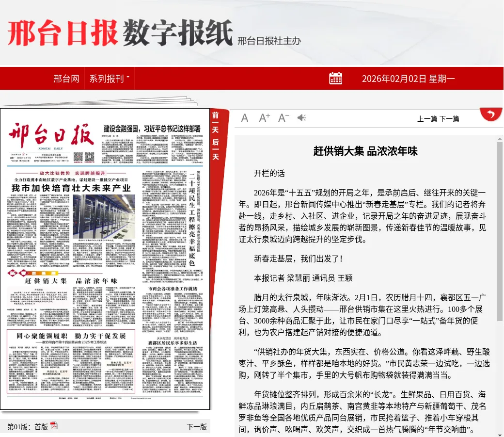Screen dimensions: 504x437
Task: Open 赶供销大集 品浓浓年味 article on the page
Action: pyautogui.click(x=71, y=281)
